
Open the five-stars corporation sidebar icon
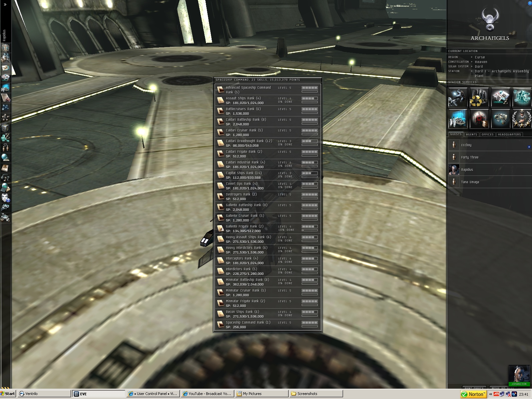pos(5,118)
